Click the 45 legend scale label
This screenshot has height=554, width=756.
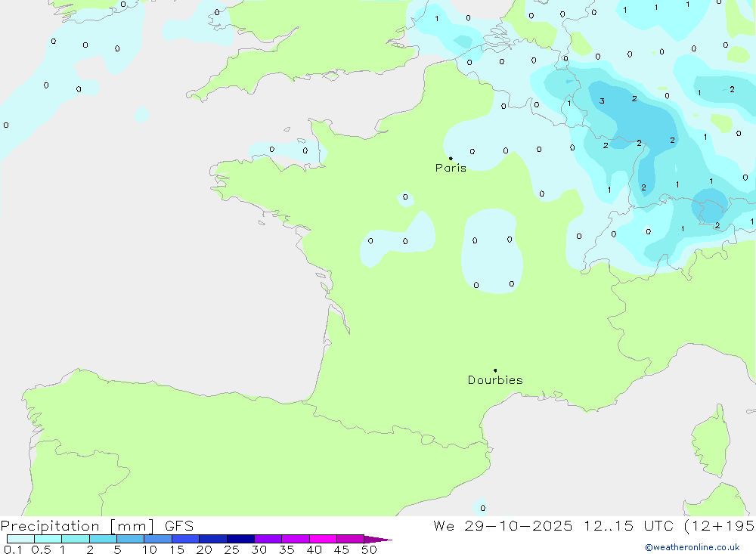tap(342, 549)
